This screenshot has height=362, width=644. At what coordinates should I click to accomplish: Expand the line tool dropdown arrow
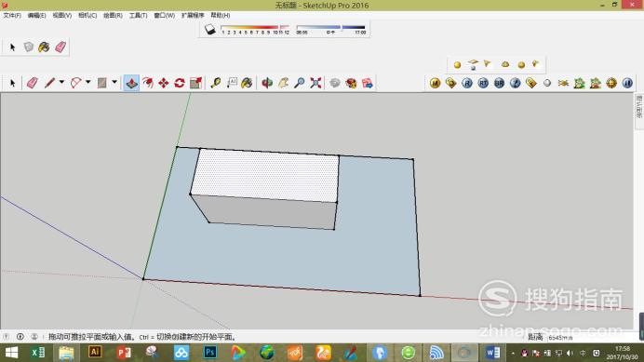coord(61,82)
